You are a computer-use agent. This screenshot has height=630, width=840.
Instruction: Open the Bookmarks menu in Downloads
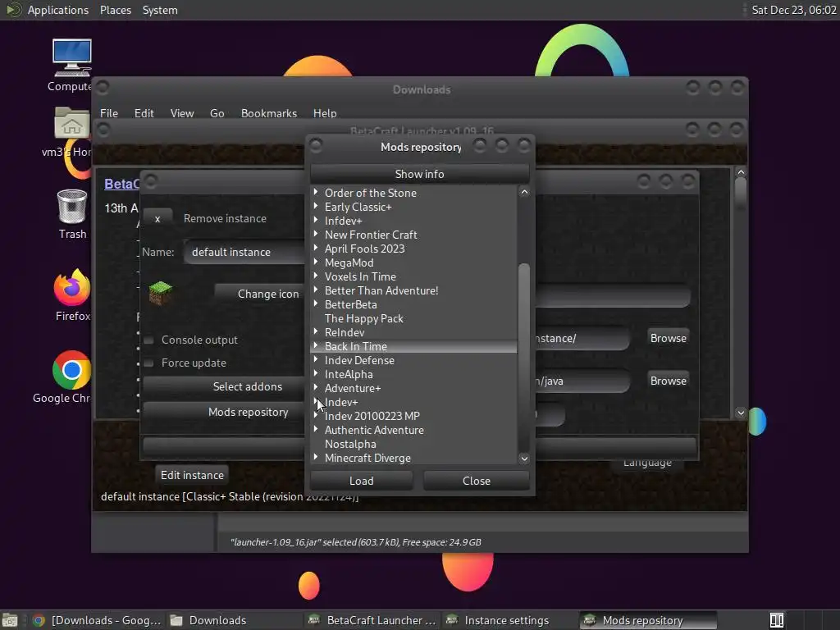point(269,113)
